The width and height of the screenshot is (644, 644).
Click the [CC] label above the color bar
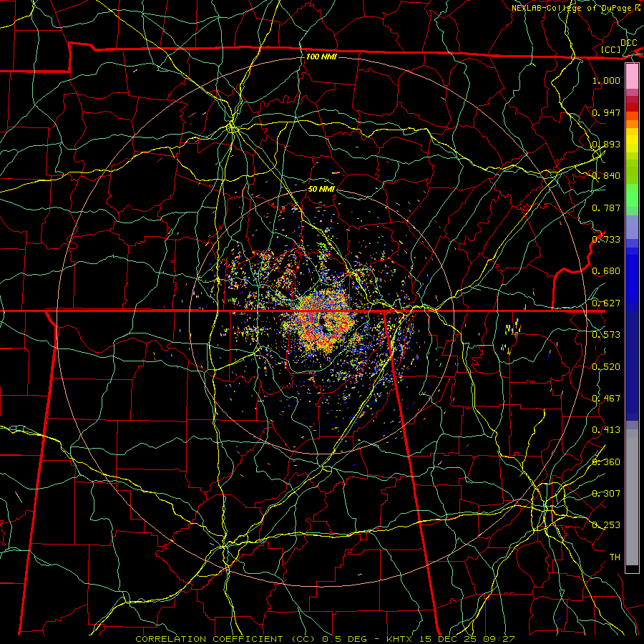point(611,49)
